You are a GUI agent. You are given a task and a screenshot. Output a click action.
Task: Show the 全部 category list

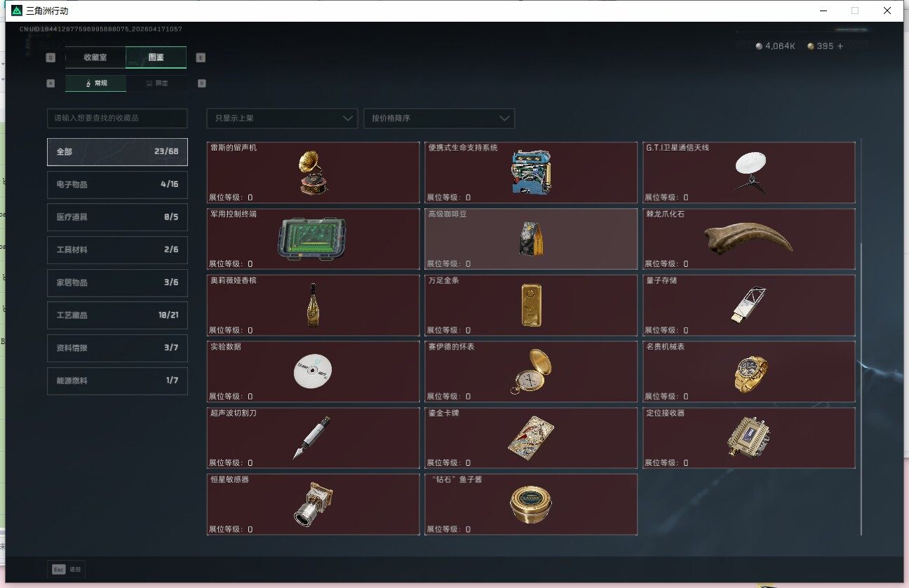tap(117, 151)
